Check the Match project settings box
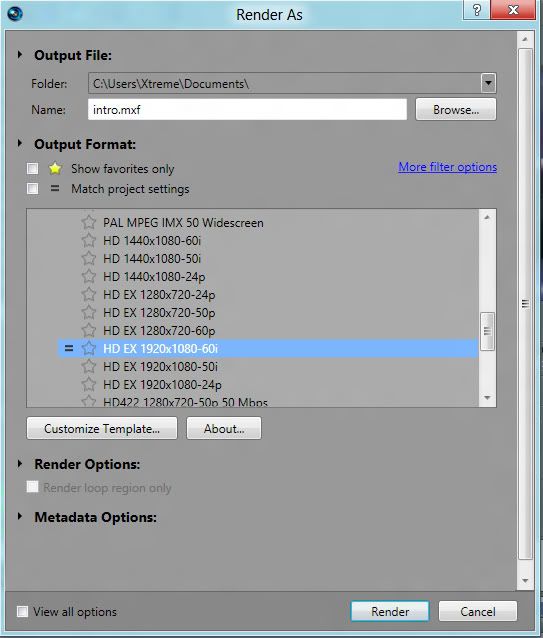This screenshot has height=638, width=543. pyautogui.click(x=33, y=189)
